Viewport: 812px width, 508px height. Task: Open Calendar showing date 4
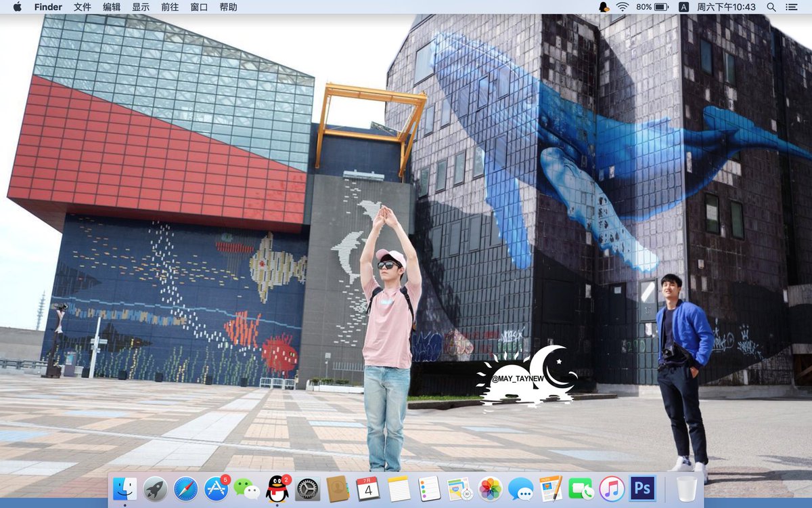(x=368, y=488)
